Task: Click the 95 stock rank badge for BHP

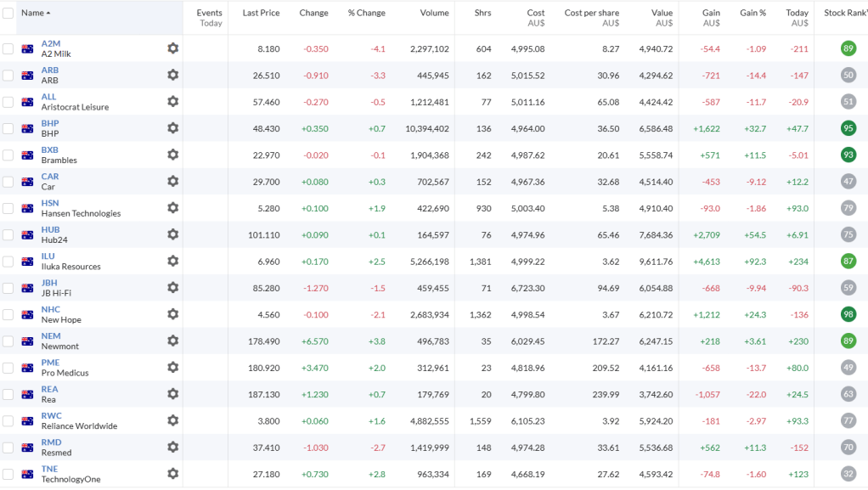Action: click(x=848, y=128)
